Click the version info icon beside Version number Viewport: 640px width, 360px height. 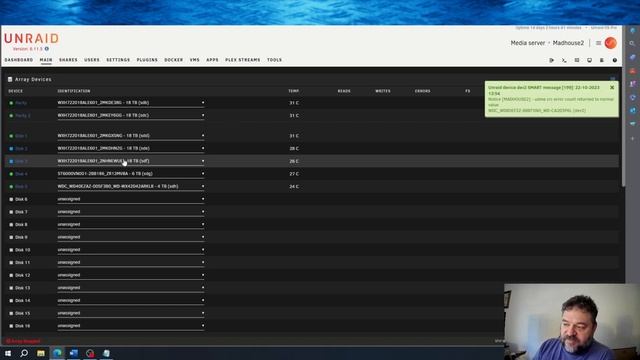47,49
